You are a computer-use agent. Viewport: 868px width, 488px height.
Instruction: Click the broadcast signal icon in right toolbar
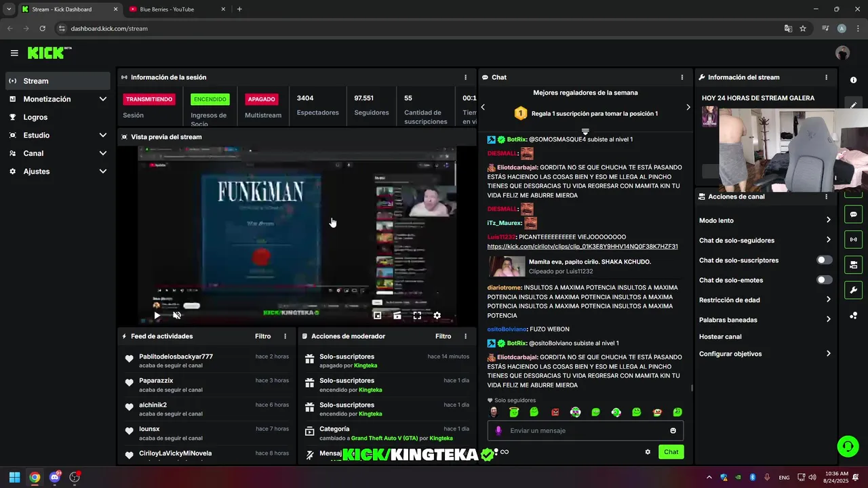[x=853, y=239]
